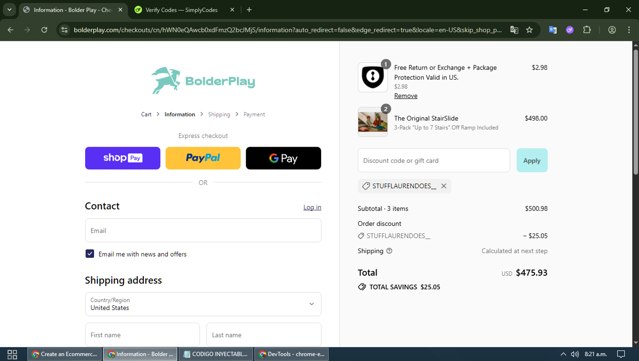Focus the First name field

point(142,335)
